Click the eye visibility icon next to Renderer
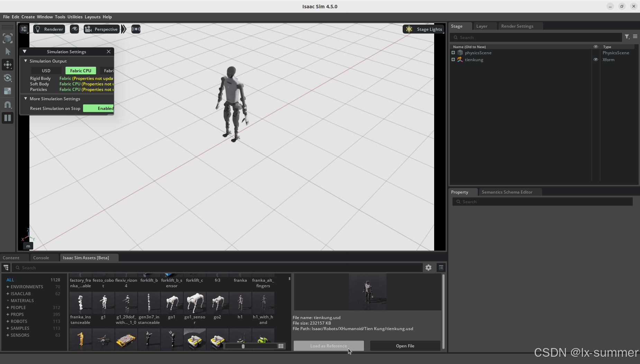The width and height of the screenshot is (640, 364). pos(74,29)
